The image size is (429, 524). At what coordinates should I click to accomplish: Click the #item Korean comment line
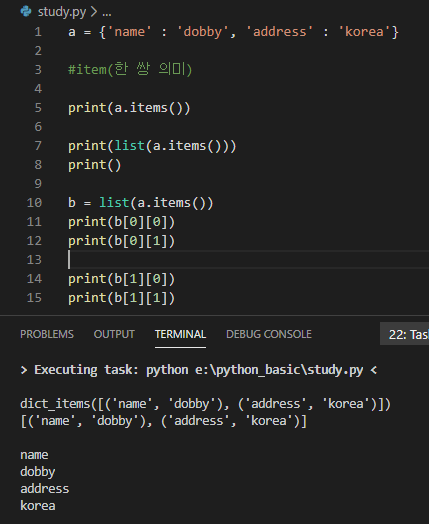(130, 70)
